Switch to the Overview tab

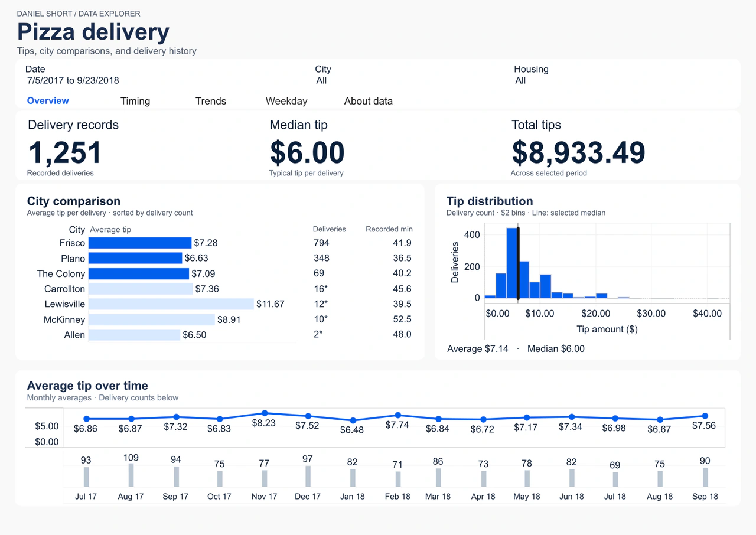48,101
